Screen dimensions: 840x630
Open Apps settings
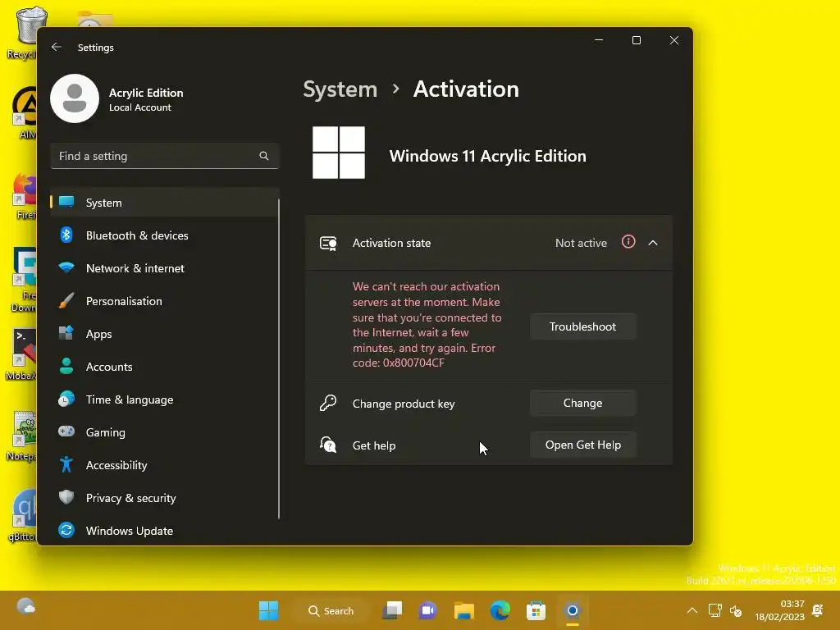coord(164,334)
